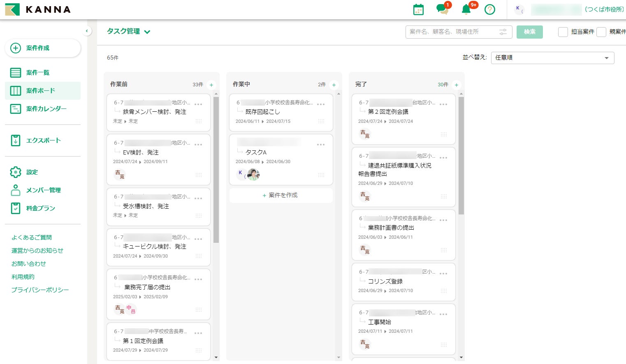The image size is (626, 364).
Task: Open more options on キュービクル検討 card
Action: (x=198, y=239)
